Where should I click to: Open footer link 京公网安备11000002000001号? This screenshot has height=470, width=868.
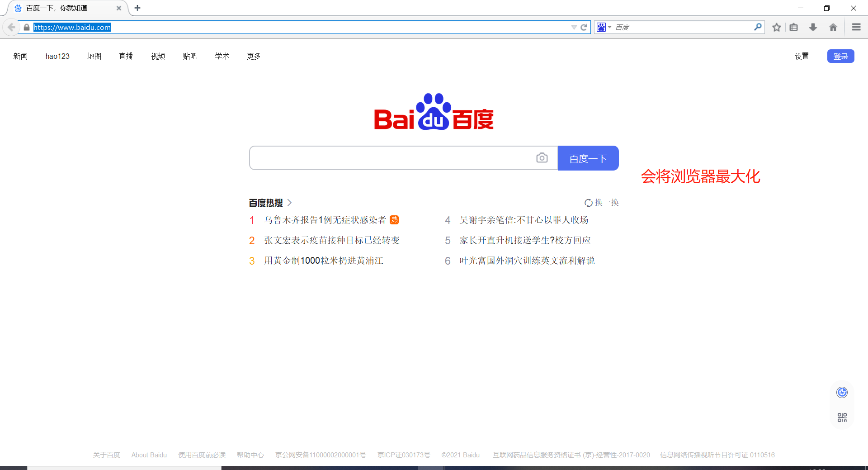(x=321, y=455)
